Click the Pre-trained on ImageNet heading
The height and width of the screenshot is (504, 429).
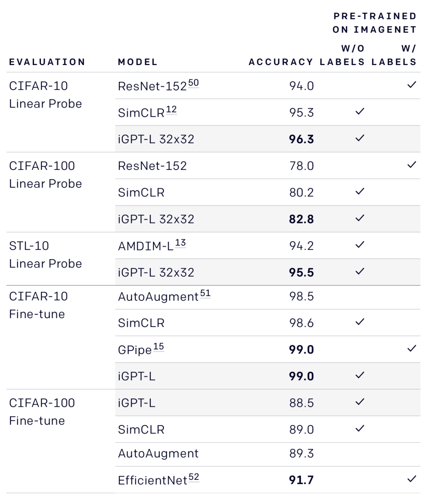pyautogui.click(x=375, y=23)
